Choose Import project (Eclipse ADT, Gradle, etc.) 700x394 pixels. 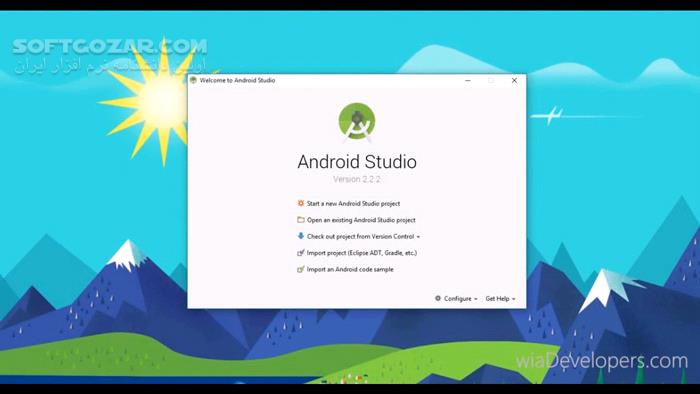click(x=362, y=253)
